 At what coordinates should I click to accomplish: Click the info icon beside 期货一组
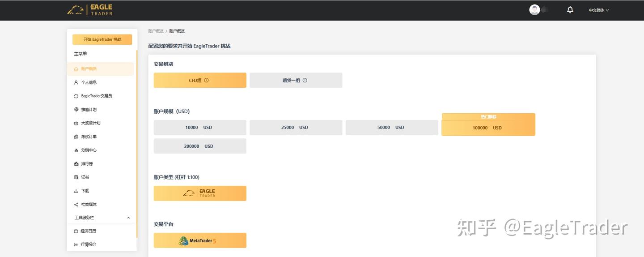point(305,81)
